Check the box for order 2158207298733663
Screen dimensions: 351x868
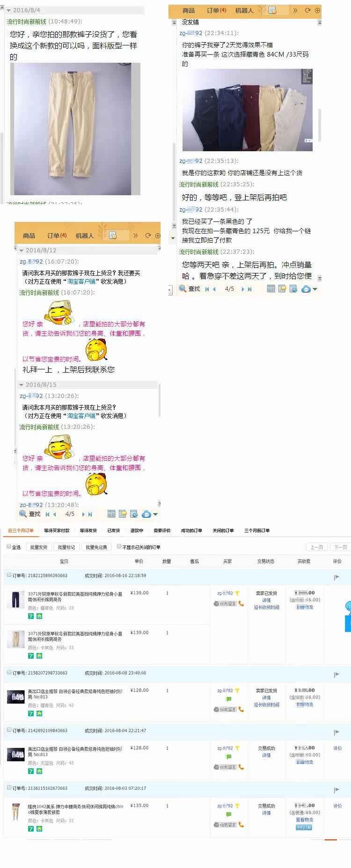pyautogui.click(x=9, y=672)
